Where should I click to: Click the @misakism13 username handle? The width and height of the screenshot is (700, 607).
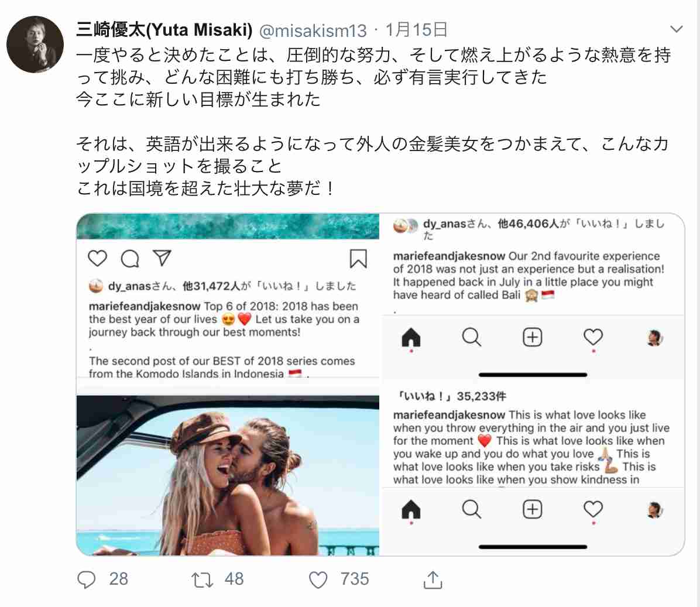[x=313, y=30]
